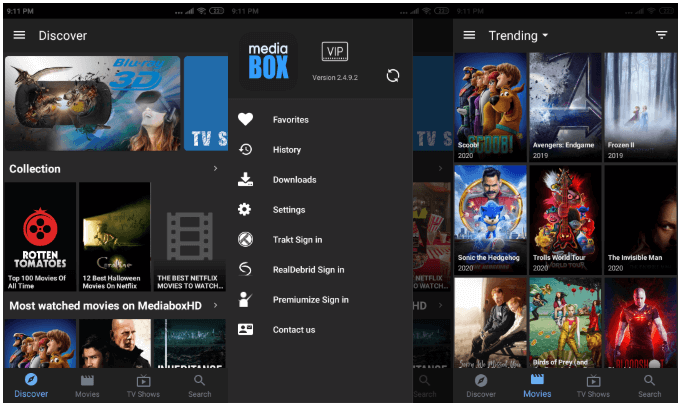This screenshot has width=684, height=409.
Task: Open hamburger menu on Discover screen
Action: [19, 35]
